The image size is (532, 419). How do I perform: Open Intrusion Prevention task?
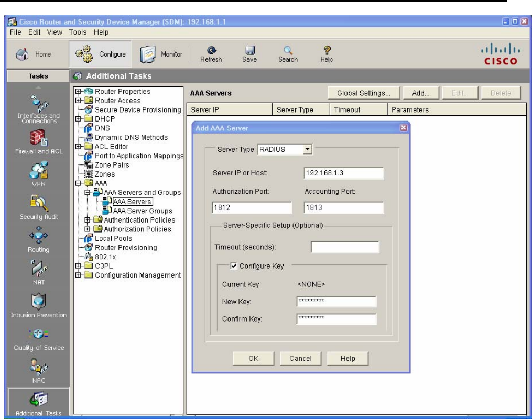point(39,305)
